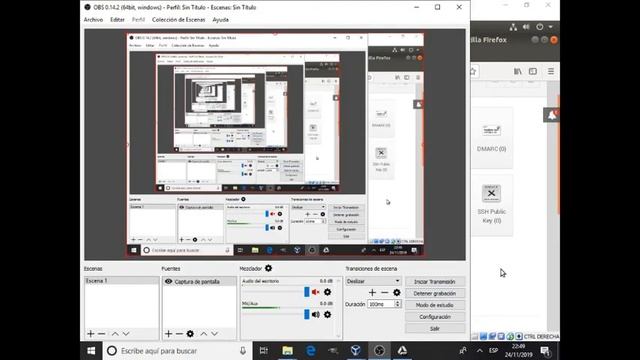The image size is (640, 360).
Task: Click the Modo de estudio button
Action: 435,305
